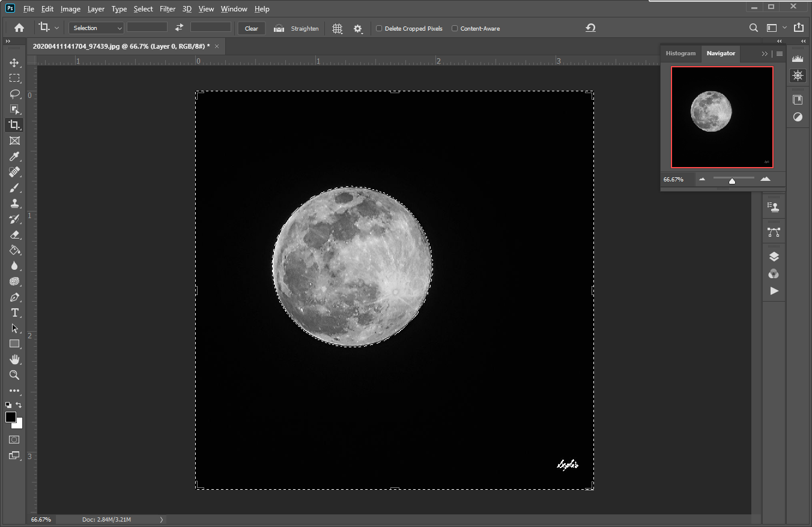
Task: Select the Spot Healing Brush tool
Action: (x=14, y=172)
